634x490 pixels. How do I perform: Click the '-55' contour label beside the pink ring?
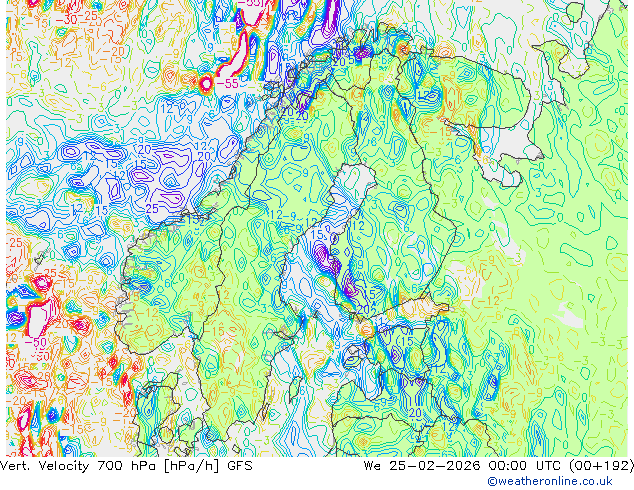click(228, 84)
